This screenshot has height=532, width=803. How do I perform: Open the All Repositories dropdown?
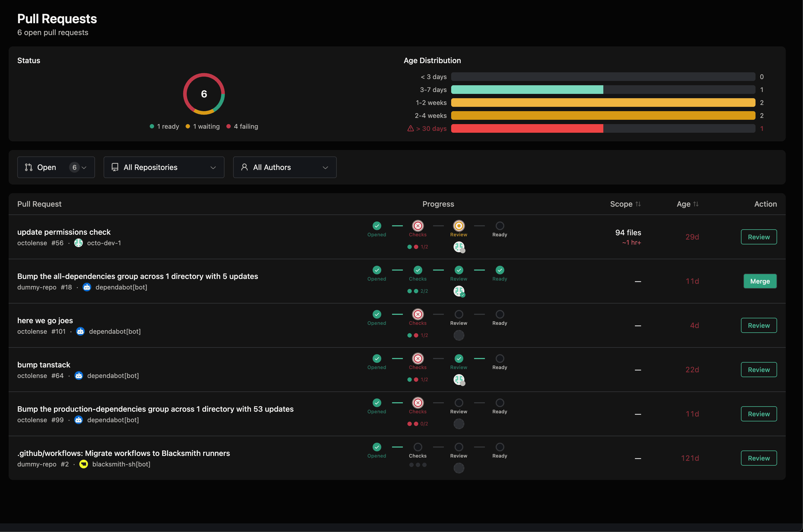point(164,167)
